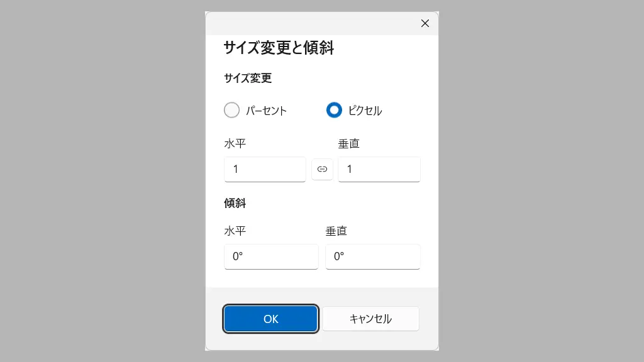Click the 垂直 label under 傾斜
Screen dimensions: 644x362
pos(336,231)
